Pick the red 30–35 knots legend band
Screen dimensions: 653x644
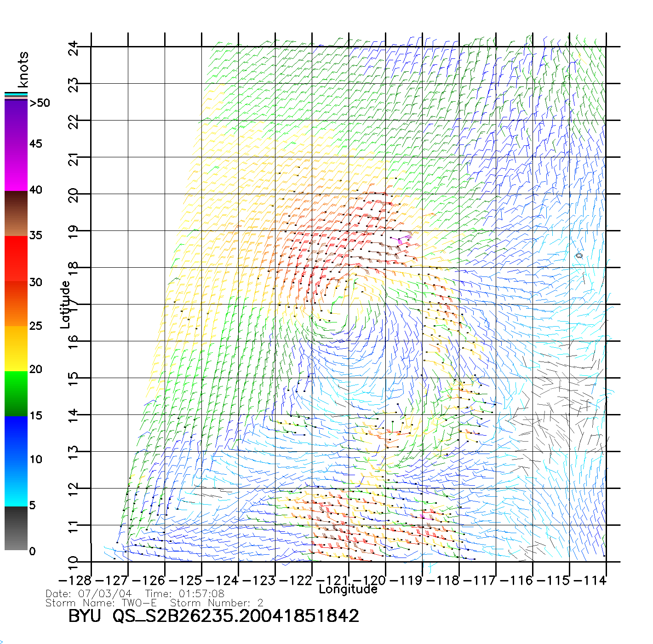16,259
